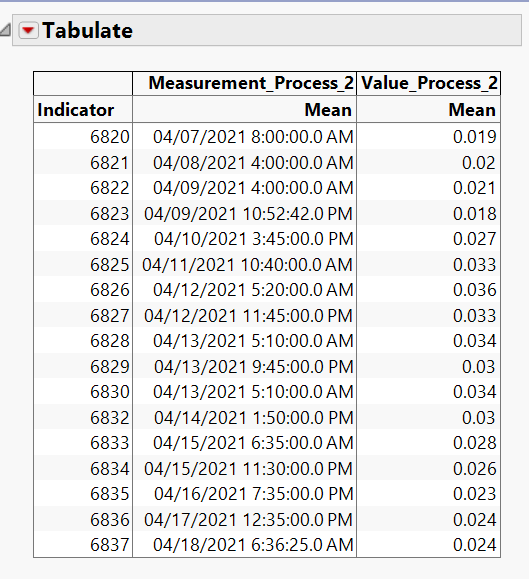
Task: Click date cell 04/15/2021 11:30:00.0 PM
Action: coord(249,469)
